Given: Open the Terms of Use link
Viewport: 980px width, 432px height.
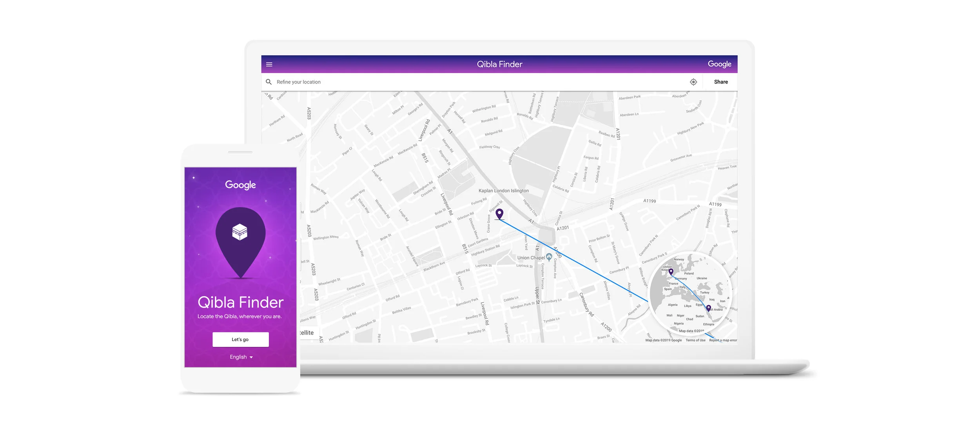Looking at the screenshot, I should pyautogui.click(x=695, y=340).
